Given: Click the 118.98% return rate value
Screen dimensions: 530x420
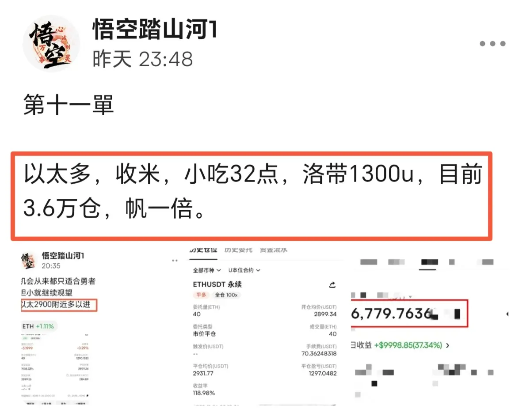Looking at the screenshot, I should click(204, 393).
